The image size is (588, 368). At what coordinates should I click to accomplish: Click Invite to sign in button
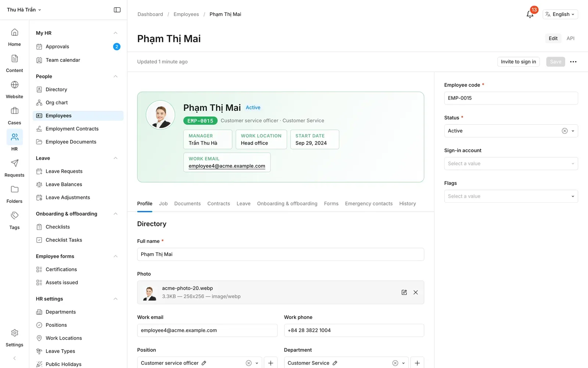click(519, 62)
